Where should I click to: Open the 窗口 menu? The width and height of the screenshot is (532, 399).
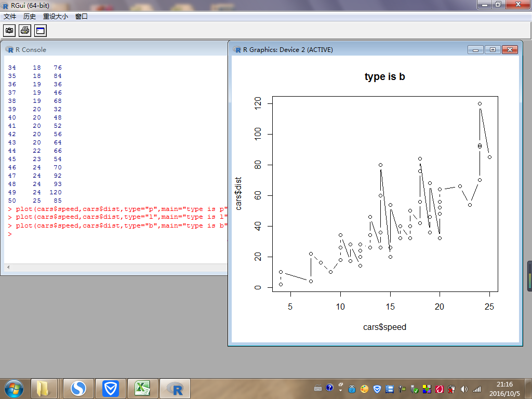pyautogui.click(x=82, y=16)
